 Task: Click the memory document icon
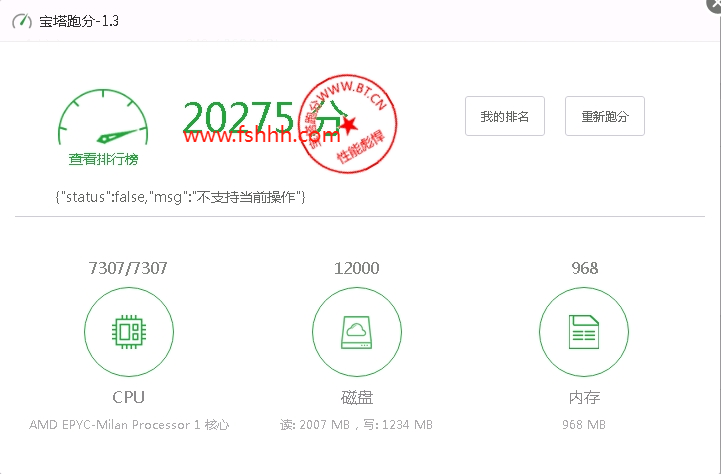(584, 332)
